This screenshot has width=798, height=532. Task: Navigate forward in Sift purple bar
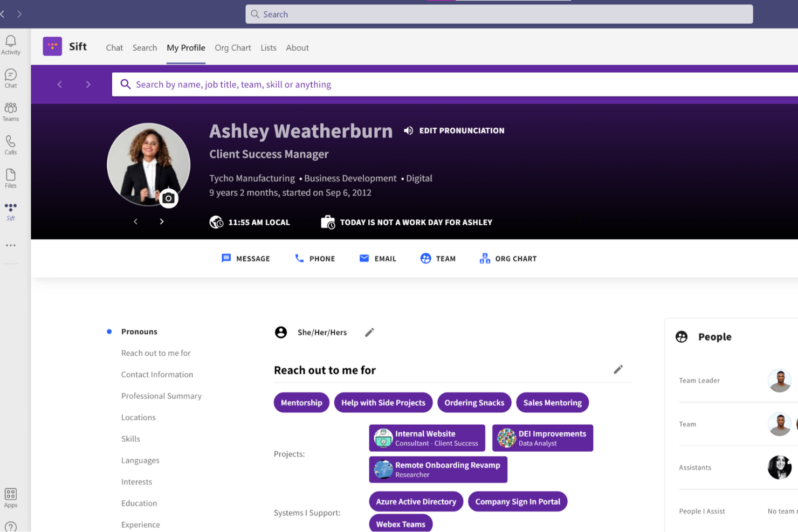pyautogui.click(x=88, y=85)
